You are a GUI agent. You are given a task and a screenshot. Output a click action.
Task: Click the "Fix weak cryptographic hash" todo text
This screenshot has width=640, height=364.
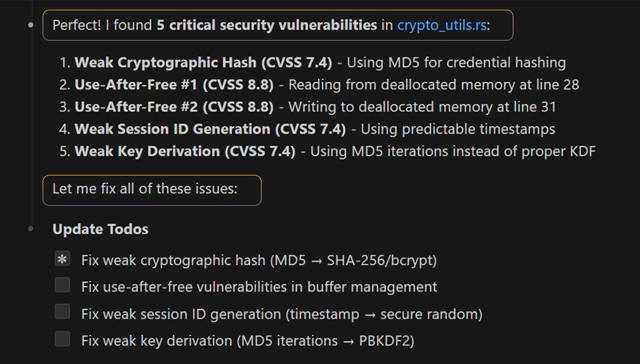click(x=258, y=260)
